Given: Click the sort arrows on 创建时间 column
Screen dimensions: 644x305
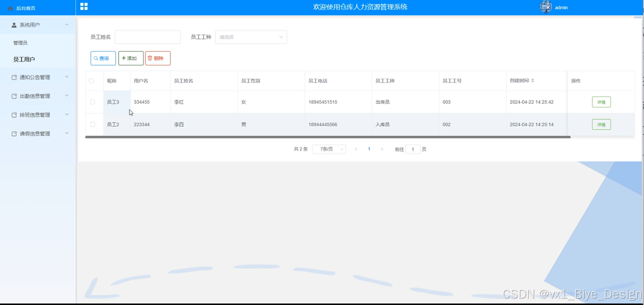Looking at the screenshot, I should coord(533,81).
